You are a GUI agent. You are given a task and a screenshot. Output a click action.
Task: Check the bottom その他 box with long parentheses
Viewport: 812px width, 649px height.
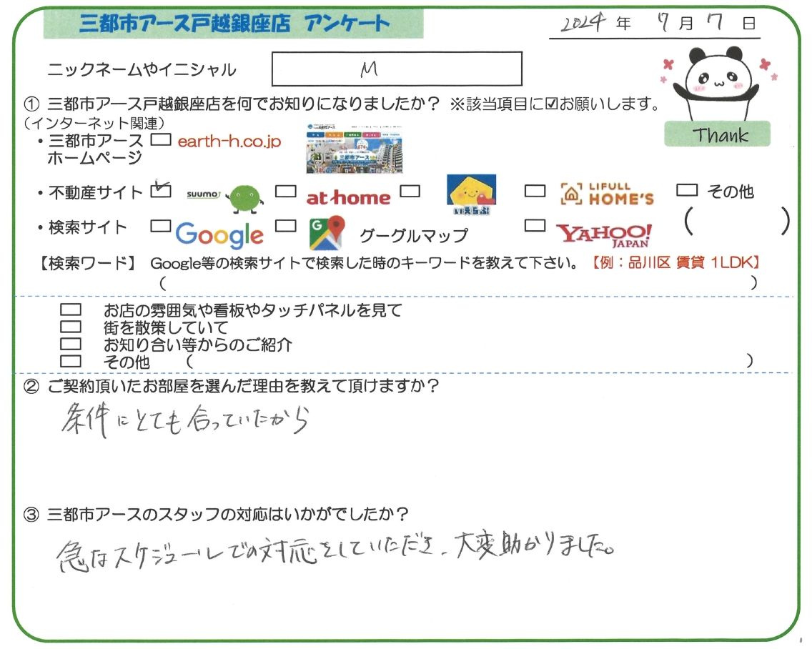tap(71, 361)
